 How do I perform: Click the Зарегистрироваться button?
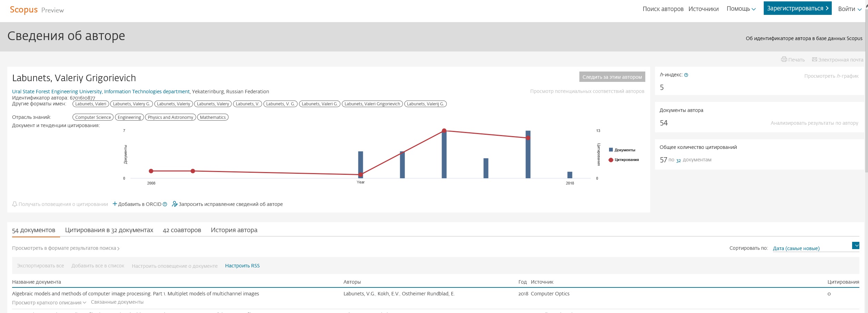(797, 8)
